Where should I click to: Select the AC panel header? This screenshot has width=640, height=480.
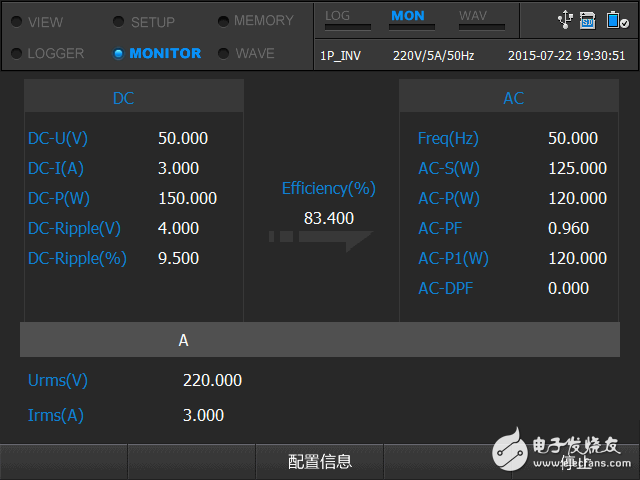[513, 98]
